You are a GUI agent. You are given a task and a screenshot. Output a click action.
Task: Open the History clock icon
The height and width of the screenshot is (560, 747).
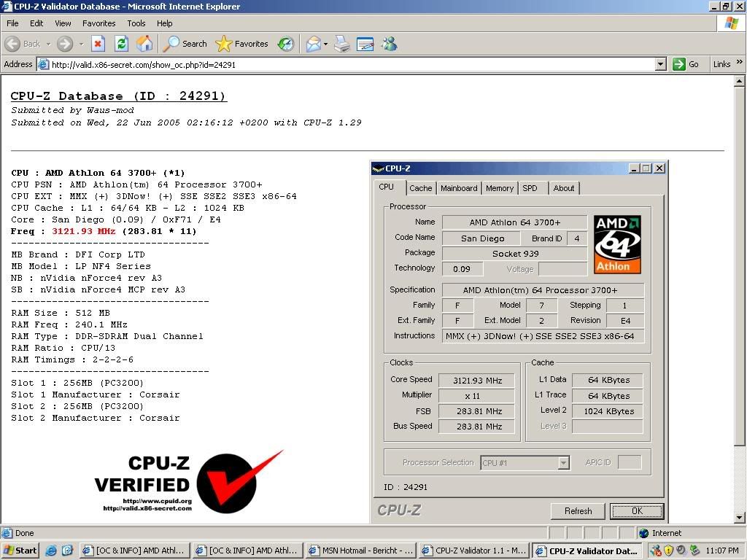(286, 44)
